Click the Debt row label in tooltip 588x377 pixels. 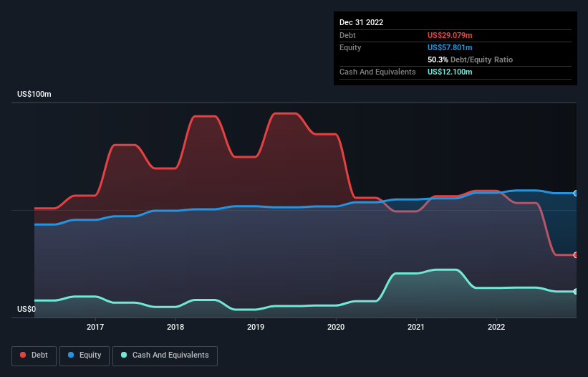tap(347, 35)
